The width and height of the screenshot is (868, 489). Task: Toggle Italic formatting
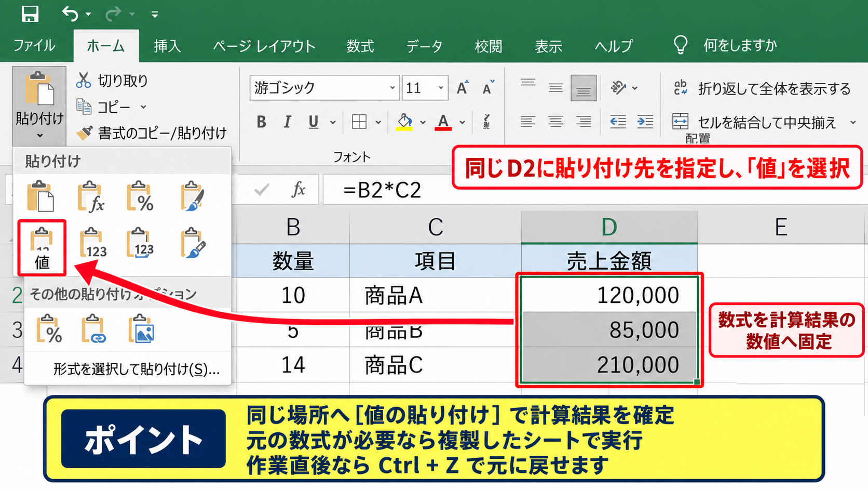click(x=287, y=122)
